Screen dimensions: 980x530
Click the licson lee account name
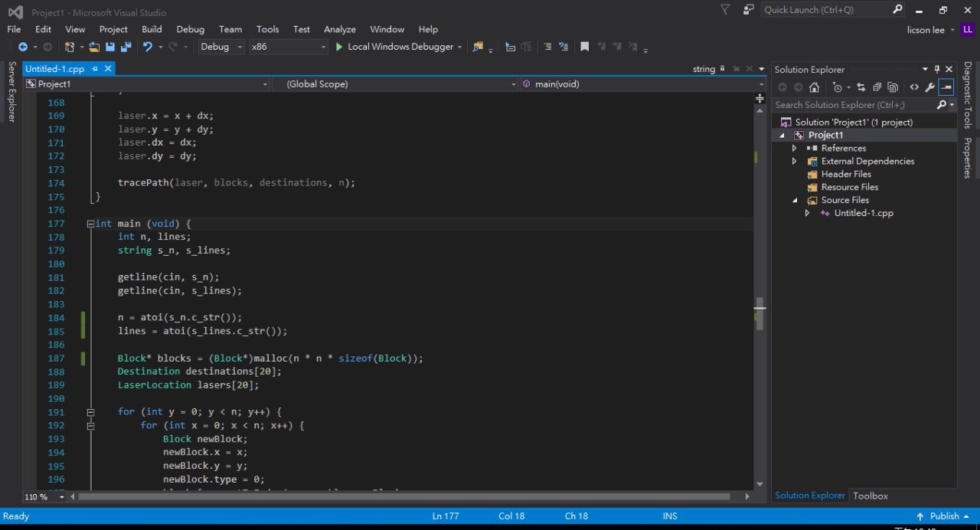(926, 29)
